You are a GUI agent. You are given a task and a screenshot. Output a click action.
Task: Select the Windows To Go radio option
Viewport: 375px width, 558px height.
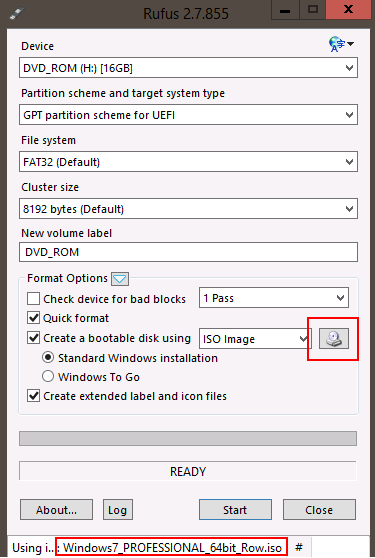point(48,377)
